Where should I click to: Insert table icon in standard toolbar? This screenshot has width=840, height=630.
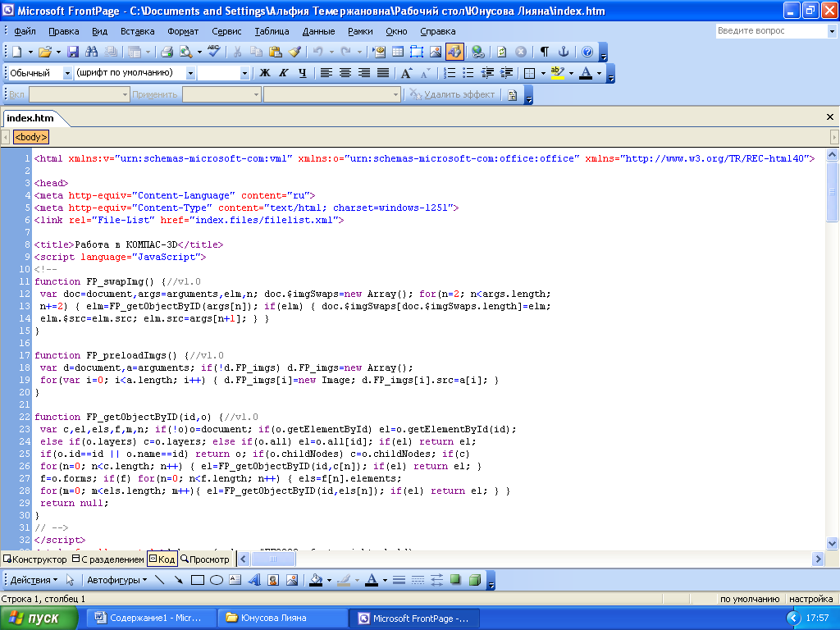point(398,52)
